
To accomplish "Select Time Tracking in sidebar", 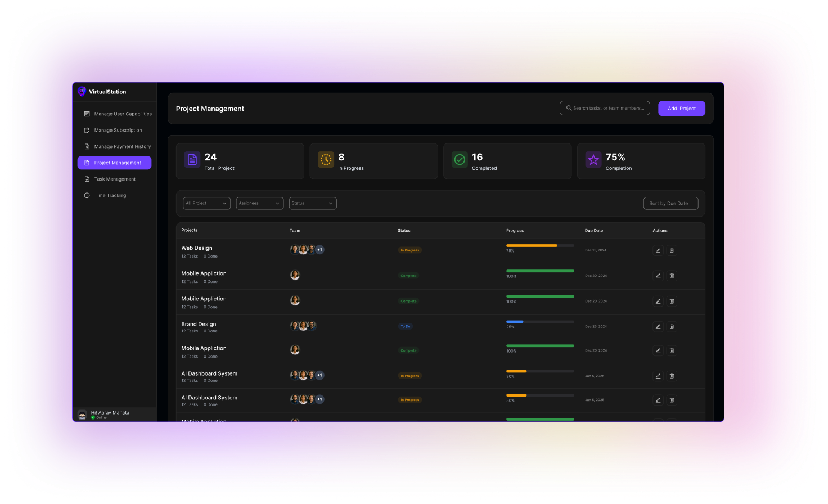I will tap(110, 195).
